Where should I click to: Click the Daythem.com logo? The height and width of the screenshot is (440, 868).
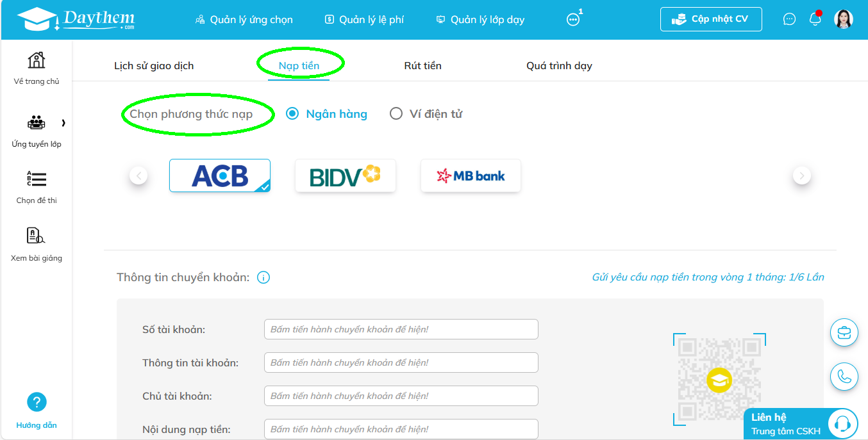(76, 19)
